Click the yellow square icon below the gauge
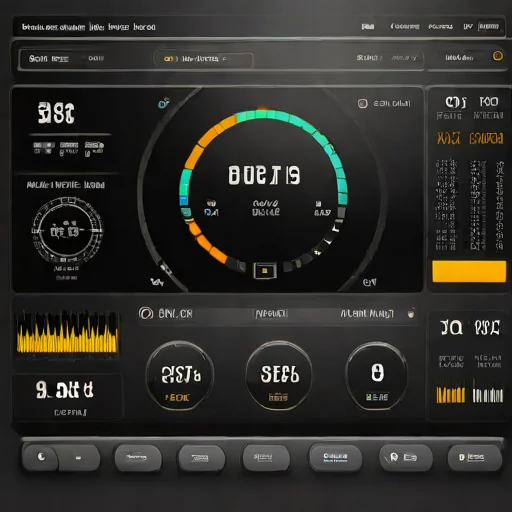The height and width of the screenshot is (512, 512). pos(265,270)
